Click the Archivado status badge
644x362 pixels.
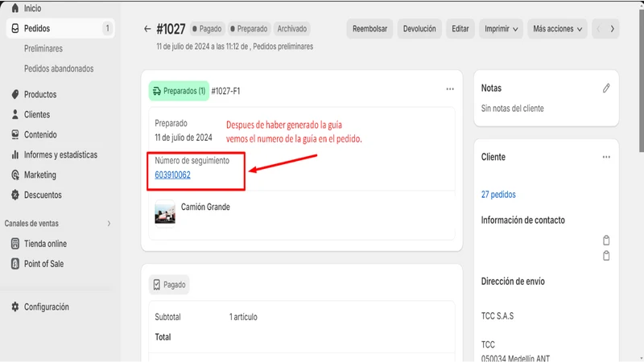291,29
